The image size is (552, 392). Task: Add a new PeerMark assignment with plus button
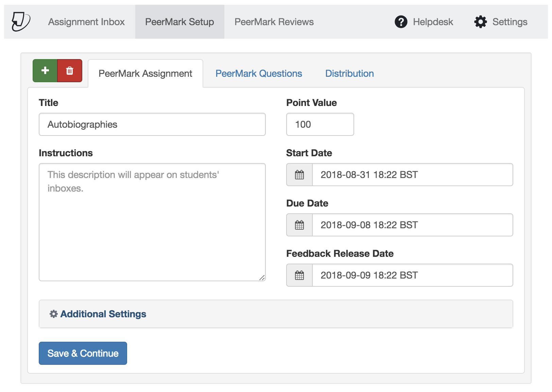coord(45,71)
